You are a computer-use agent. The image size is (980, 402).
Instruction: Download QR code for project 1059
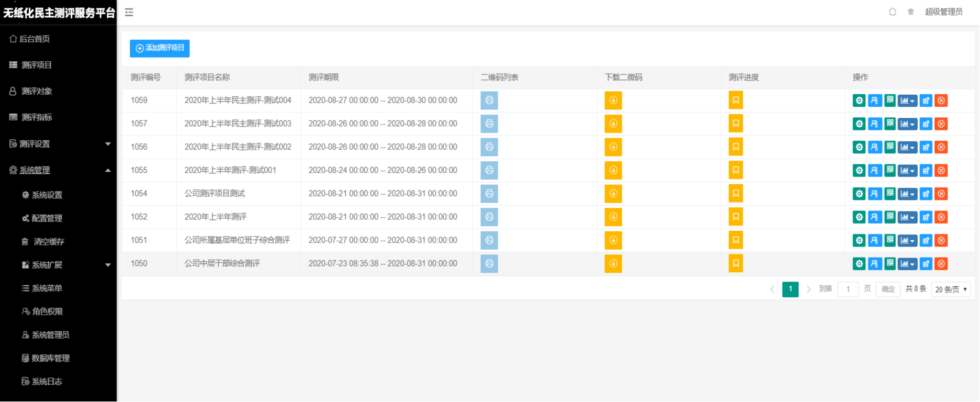pyautogui.click(x=613, y=100)
